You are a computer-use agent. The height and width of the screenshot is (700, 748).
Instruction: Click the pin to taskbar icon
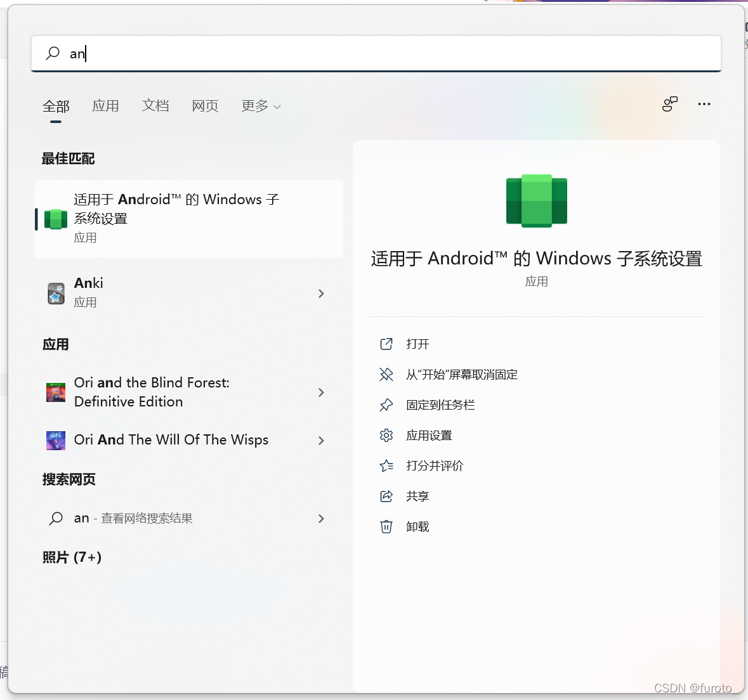[386, 405]
